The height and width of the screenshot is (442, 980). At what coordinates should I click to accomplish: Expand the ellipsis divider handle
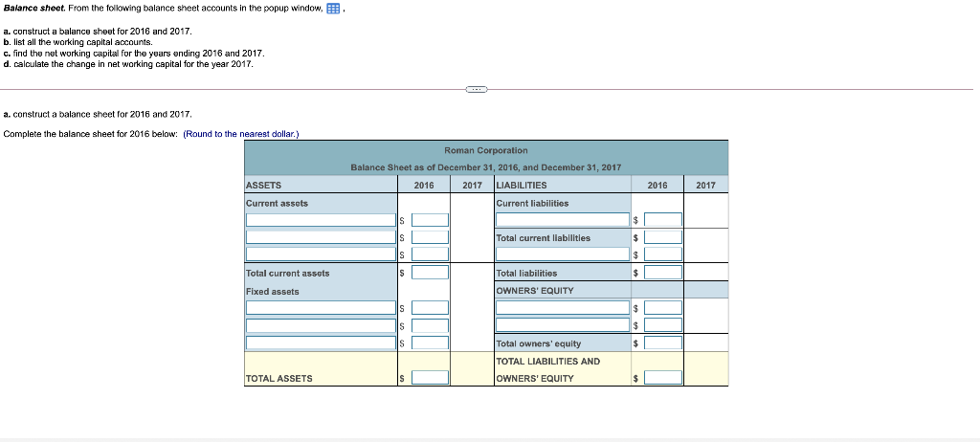477,89
